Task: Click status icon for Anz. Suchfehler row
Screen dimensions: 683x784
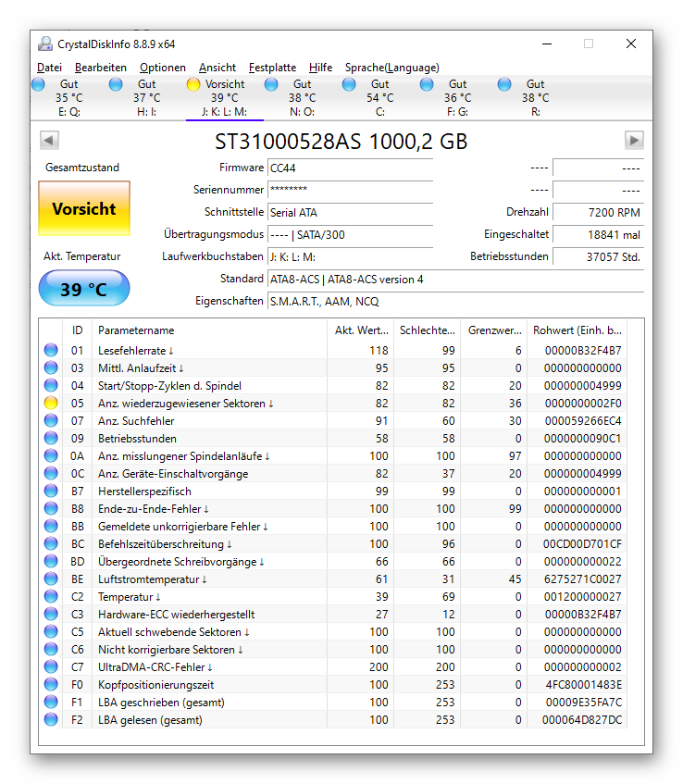Action: [x=51, y=420]
